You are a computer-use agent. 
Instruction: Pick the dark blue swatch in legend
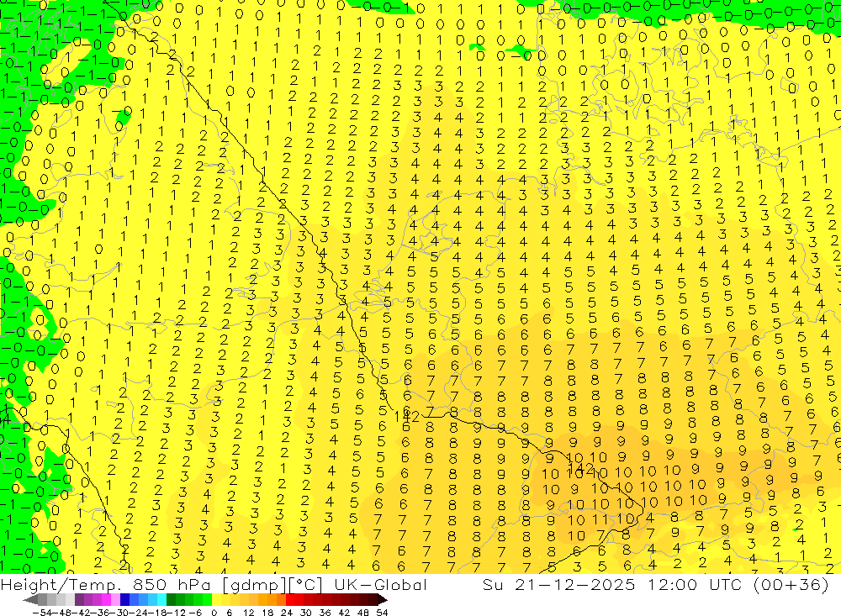point(124,600)
